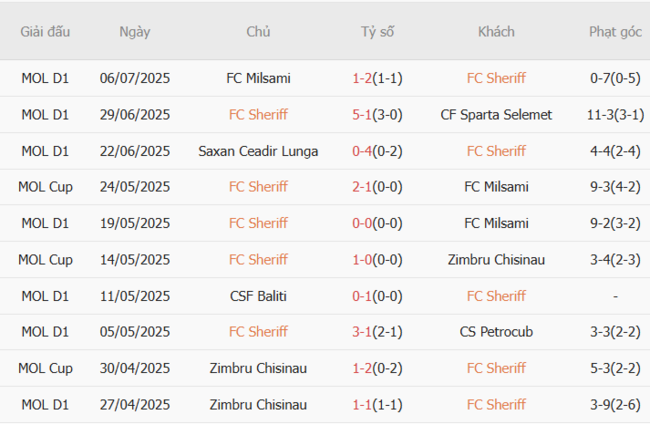Open the CF Sparta Selemet team link
The image size is (650, 425).
point(496,114)
